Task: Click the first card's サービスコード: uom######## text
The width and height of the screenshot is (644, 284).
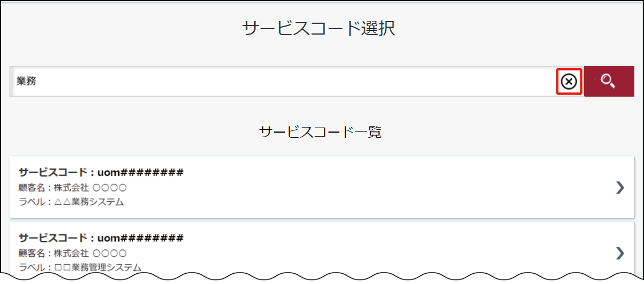Action: (x=101, y=172)
